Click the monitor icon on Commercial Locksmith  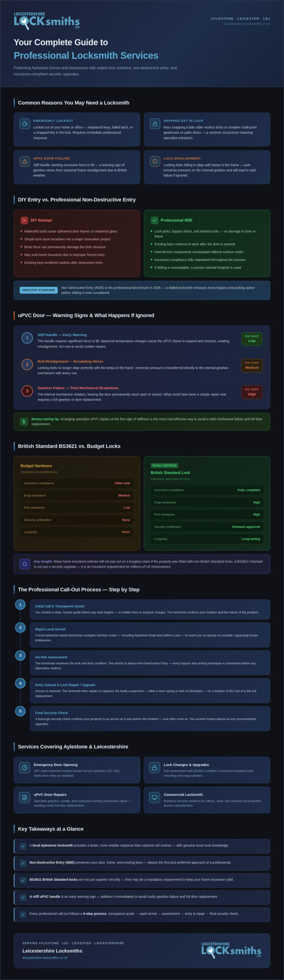(x=154, y=797)
